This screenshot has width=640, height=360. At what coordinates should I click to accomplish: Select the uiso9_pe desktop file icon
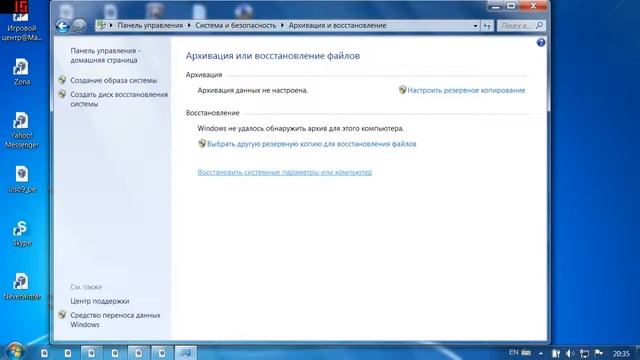point(22,179)
